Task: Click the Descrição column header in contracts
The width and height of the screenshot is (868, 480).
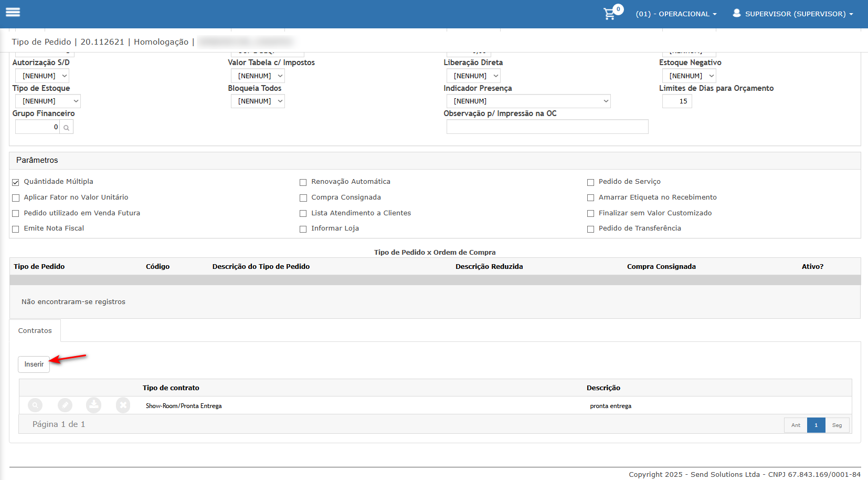Action: coord(604,388)
